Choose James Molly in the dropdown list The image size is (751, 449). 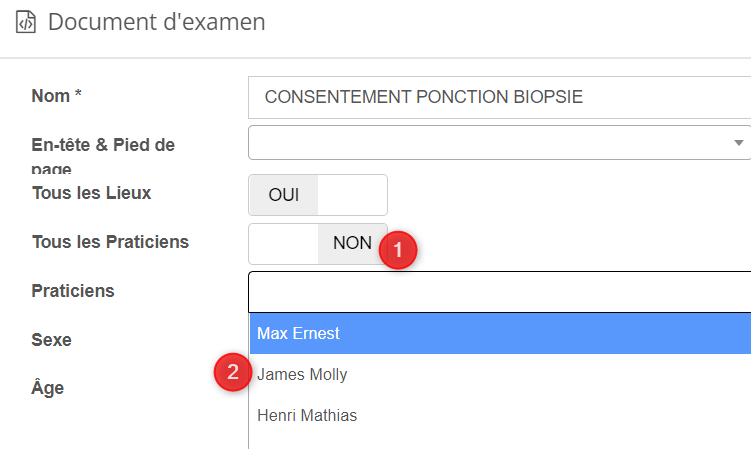302,375
